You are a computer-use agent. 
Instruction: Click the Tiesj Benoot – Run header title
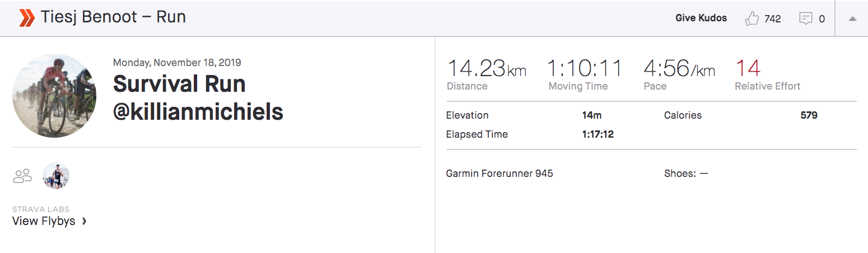[113, 17]
